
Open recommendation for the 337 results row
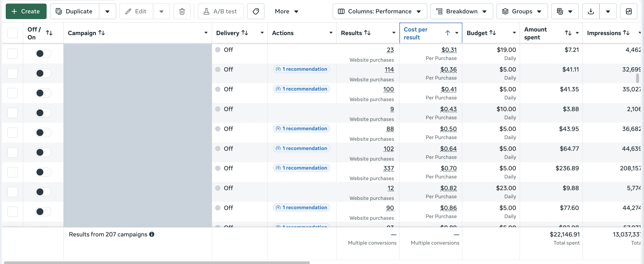pyautogui.click(x=301, y=168)
